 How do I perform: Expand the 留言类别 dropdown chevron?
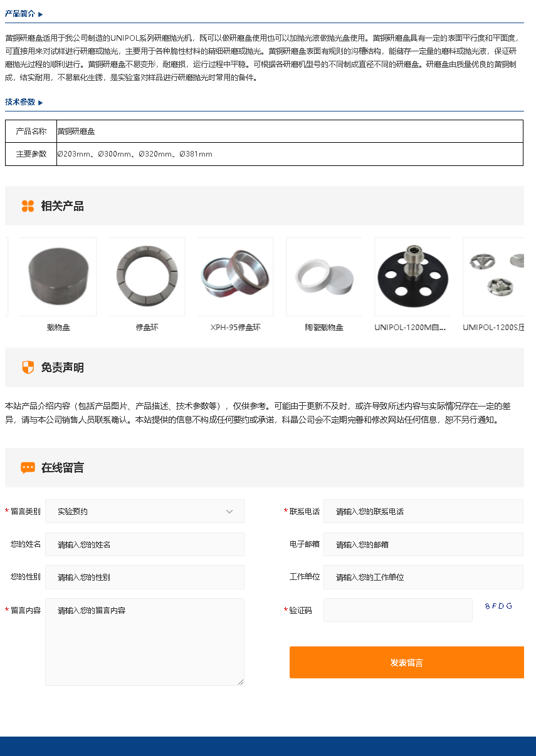pyautogui.click(x=229, y=512)
